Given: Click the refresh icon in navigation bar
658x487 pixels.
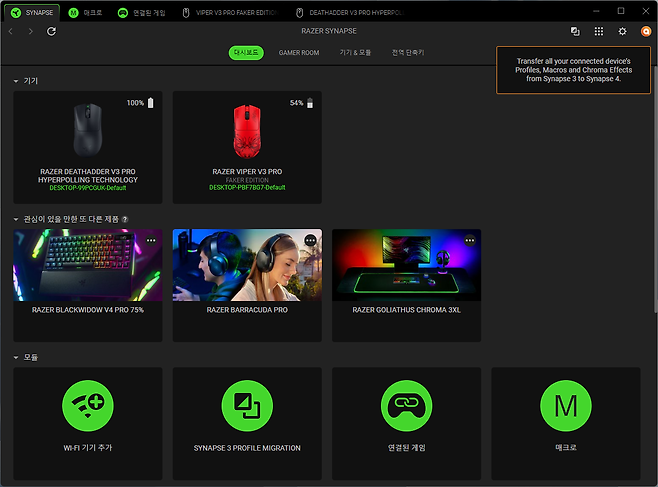Looking at the screenshot, I should 51,31.
